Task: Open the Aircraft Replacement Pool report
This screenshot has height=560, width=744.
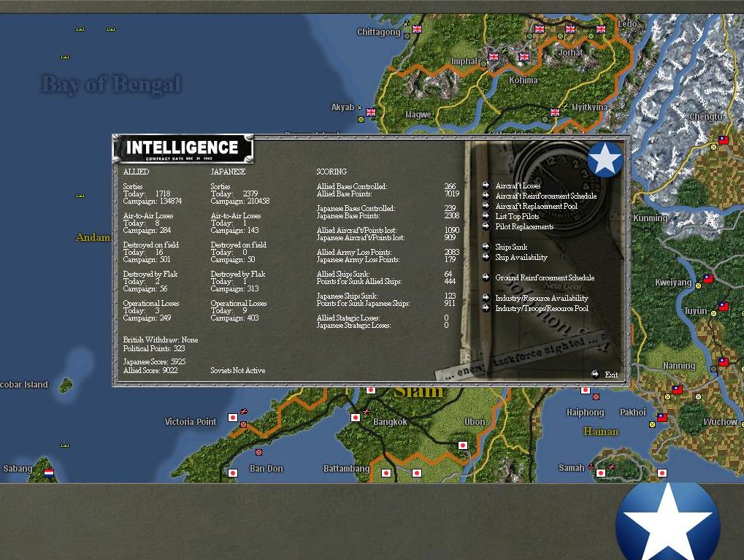Action: pos(536,206)
